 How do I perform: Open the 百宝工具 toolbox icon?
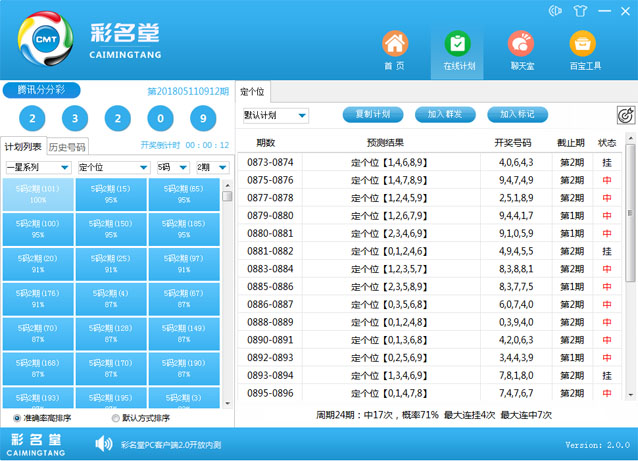(583, 44)
